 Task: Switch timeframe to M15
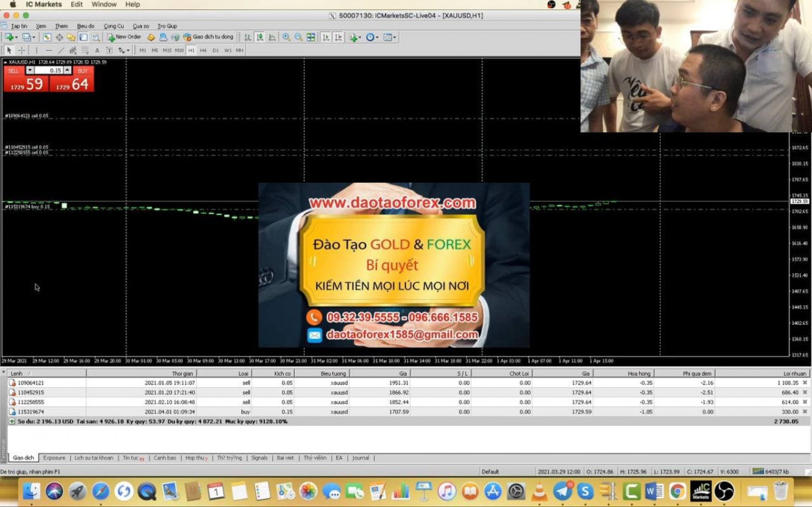(166, 50)
